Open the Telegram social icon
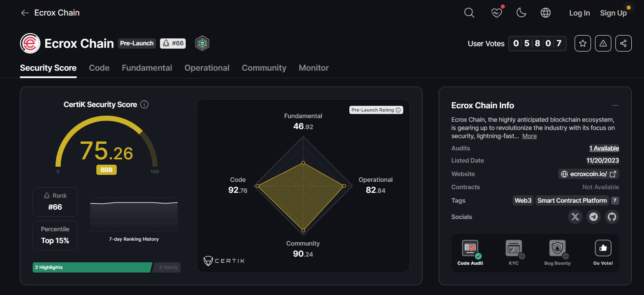This screenshot has width=644, height=295. (593, 217)
